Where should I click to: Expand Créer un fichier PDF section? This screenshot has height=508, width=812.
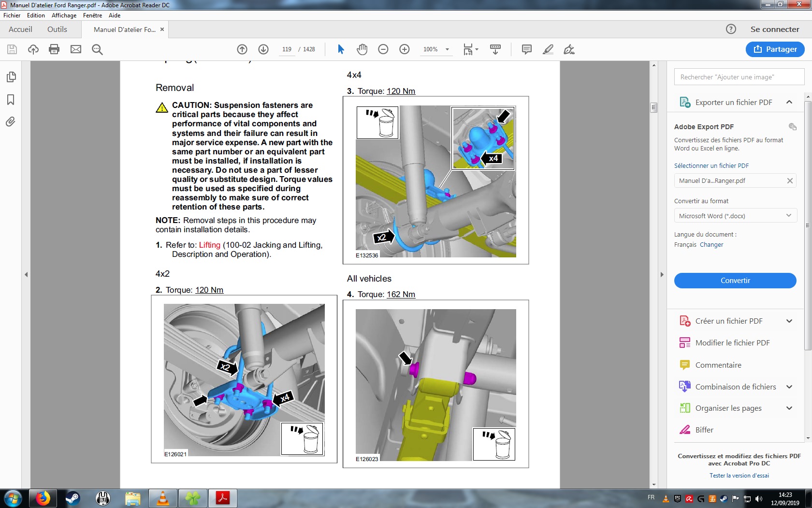coord(789,321)
